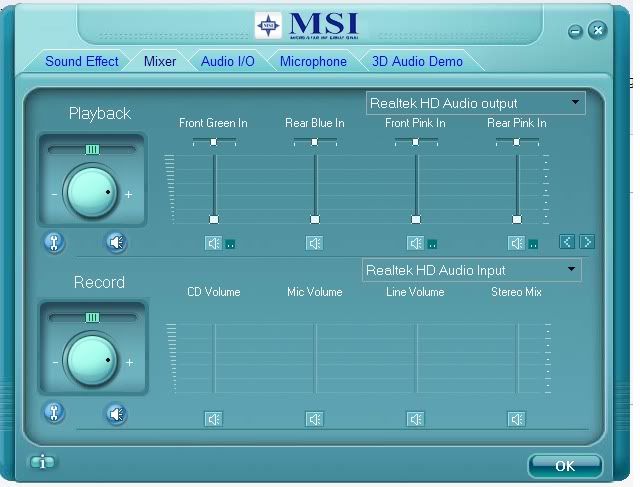The width and height of the screenshot is (640, 487).
Task: Go to the Microphone tab
Action: click(x=313, y=61)
